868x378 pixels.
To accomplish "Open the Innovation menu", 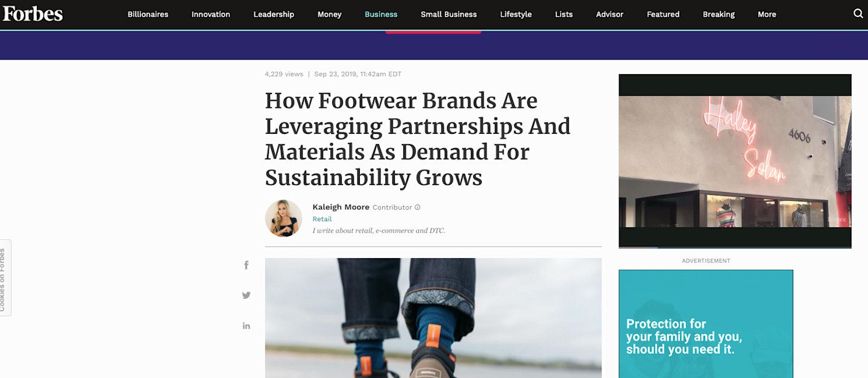I will [210, 14].
